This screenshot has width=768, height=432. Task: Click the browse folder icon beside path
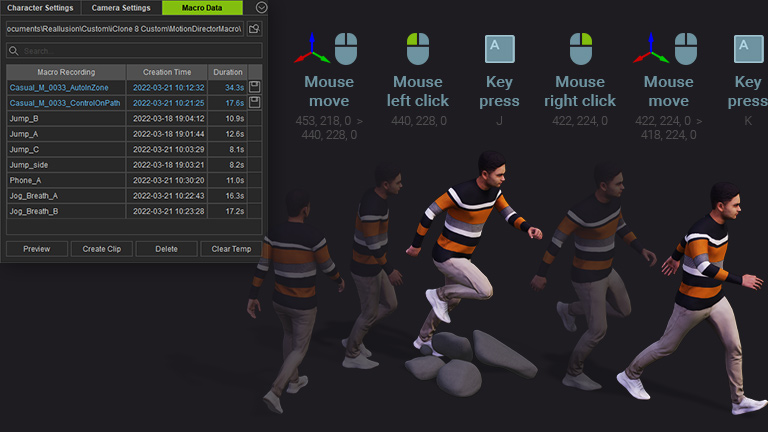click(255, 29)
